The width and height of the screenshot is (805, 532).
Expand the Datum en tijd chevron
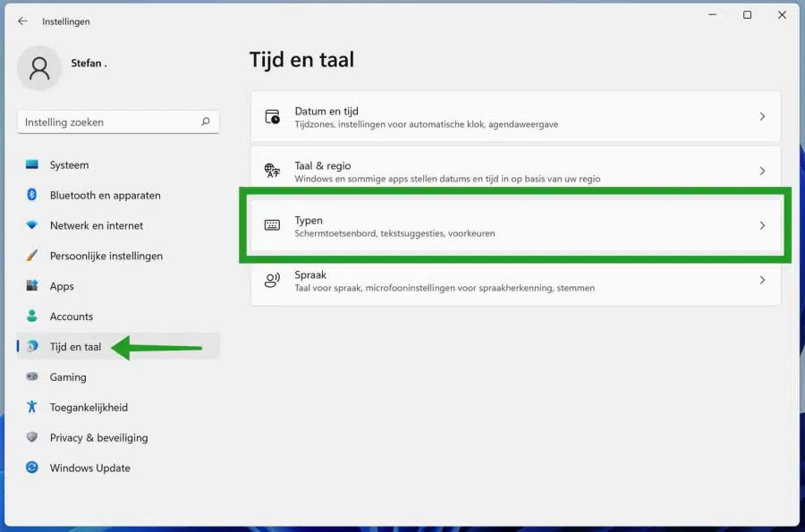(x=762, y=116)
